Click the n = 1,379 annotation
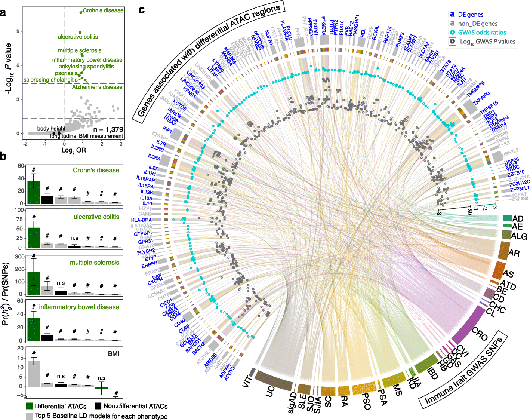This screenshot has height=420, width=530. [108, 129]
